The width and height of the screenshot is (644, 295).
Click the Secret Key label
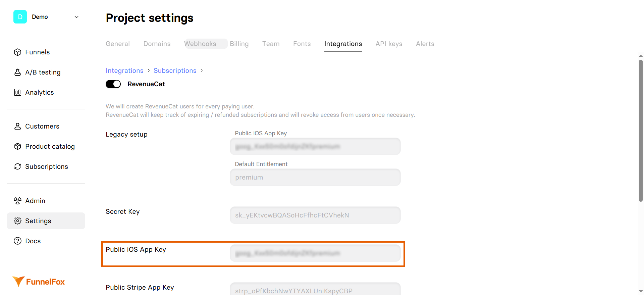pos(123,211)
